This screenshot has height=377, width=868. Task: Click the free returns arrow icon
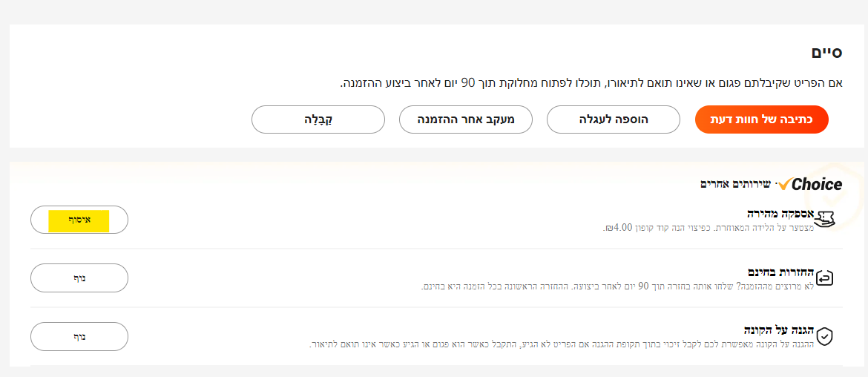click(x=825, y=278)
